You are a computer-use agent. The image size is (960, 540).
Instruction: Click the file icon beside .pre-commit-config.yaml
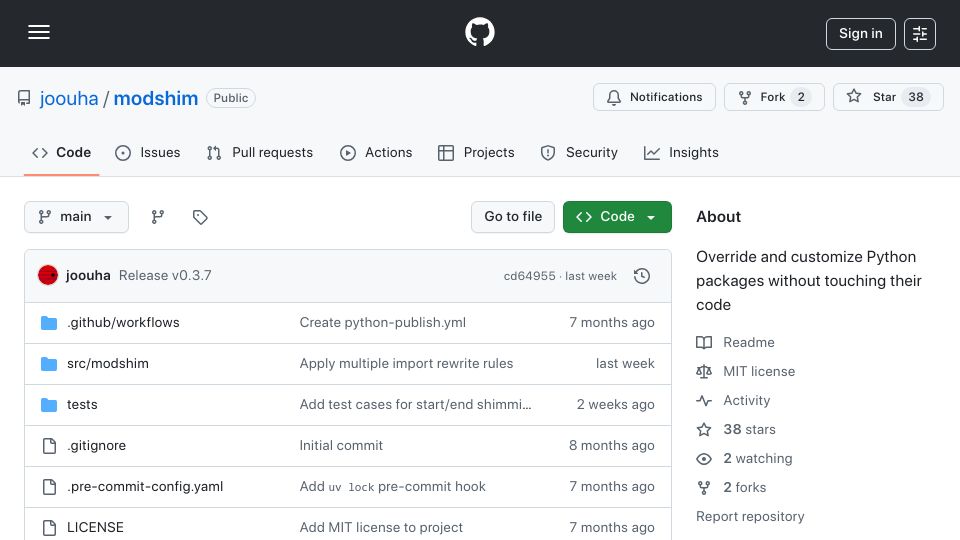[x=50, y=487]
